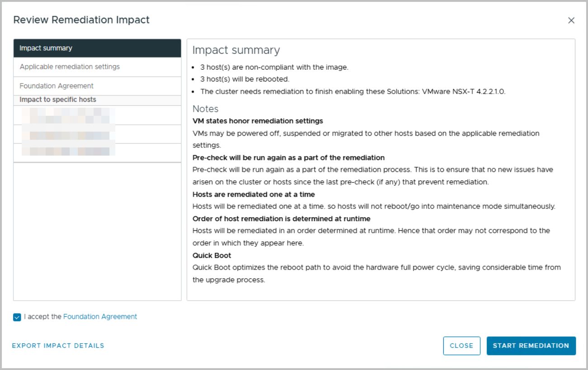The width and height of the screenshot is (588, 370).
Task: Click the Close button
Action: (x=461, y=346)
